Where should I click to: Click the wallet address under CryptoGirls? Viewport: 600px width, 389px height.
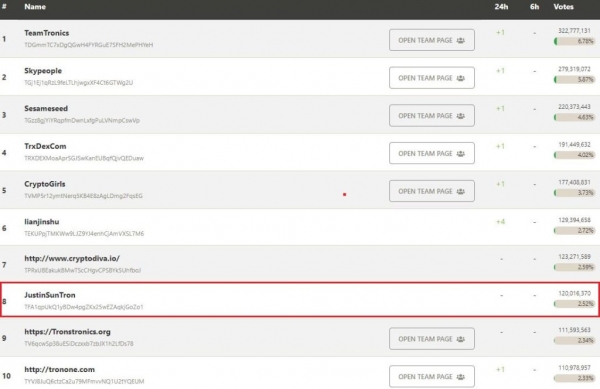point(83,196)
